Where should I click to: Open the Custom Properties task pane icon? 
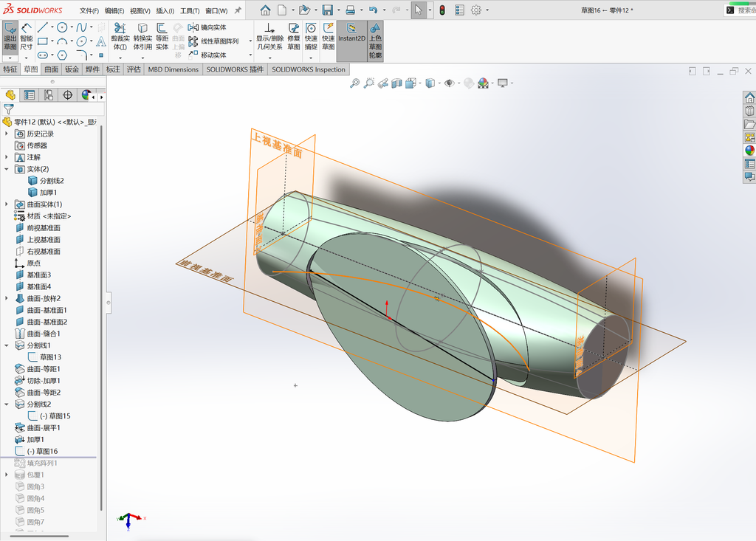click(749, 164)
